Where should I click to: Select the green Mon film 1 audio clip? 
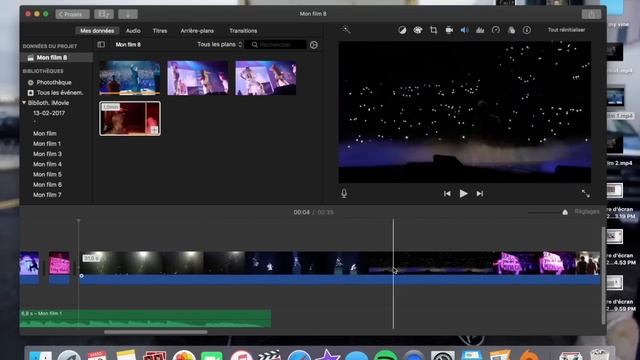(x=145, y=318)
